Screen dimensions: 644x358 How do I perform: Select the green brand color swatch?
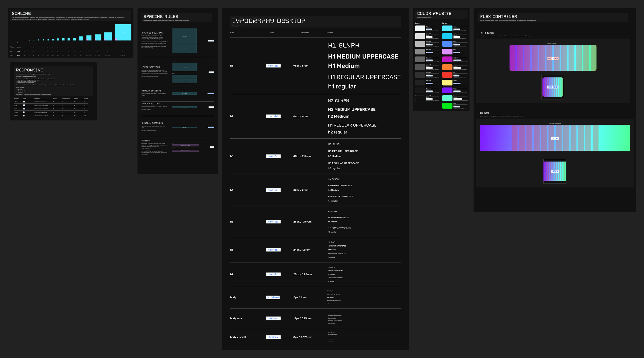pos(447,106)
